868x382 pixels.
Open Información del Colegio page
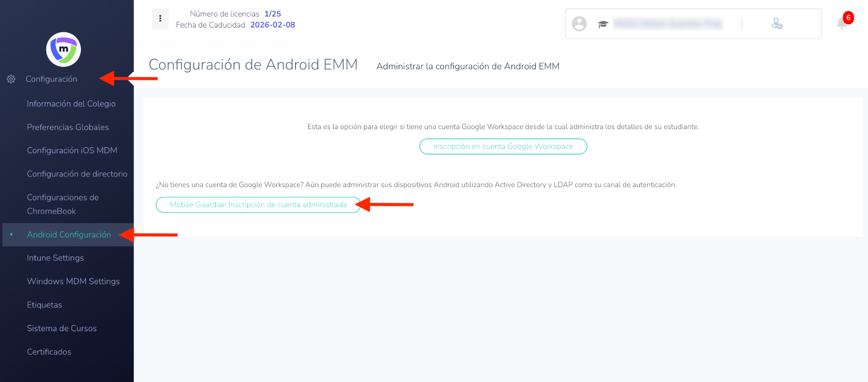click(x=71, y=104)
